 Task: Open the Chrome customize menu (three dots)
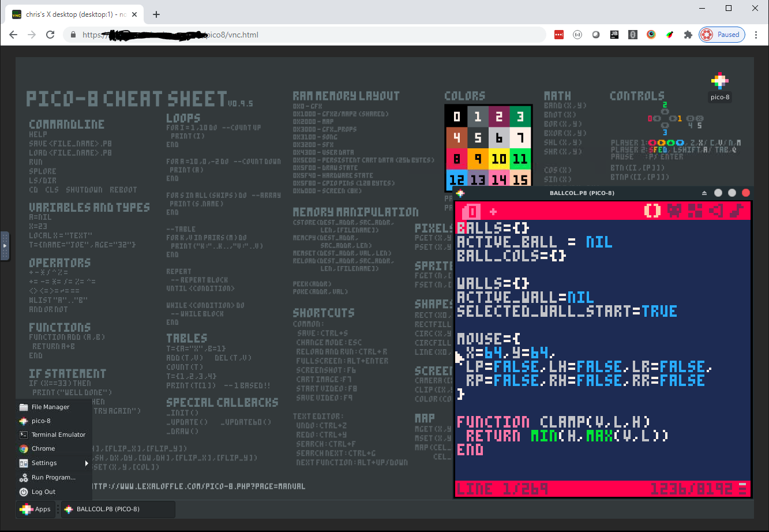pos(756,35)
